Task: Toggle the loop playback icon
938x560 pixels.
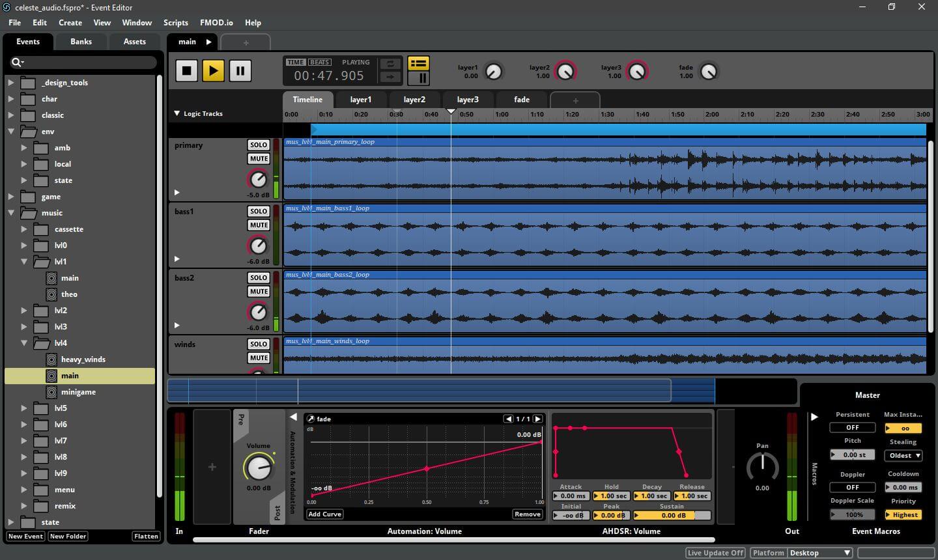Action: click(390, 64)
